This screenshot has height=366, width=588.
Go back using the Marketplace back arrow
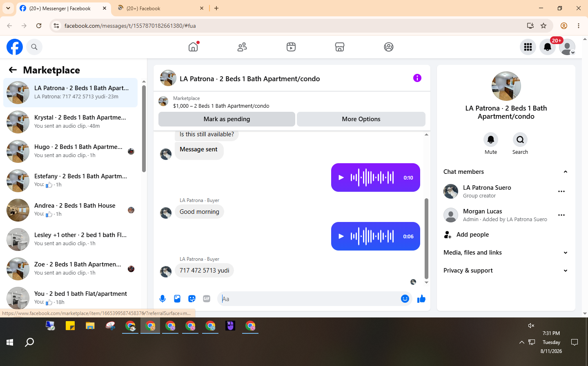(13, 70)
